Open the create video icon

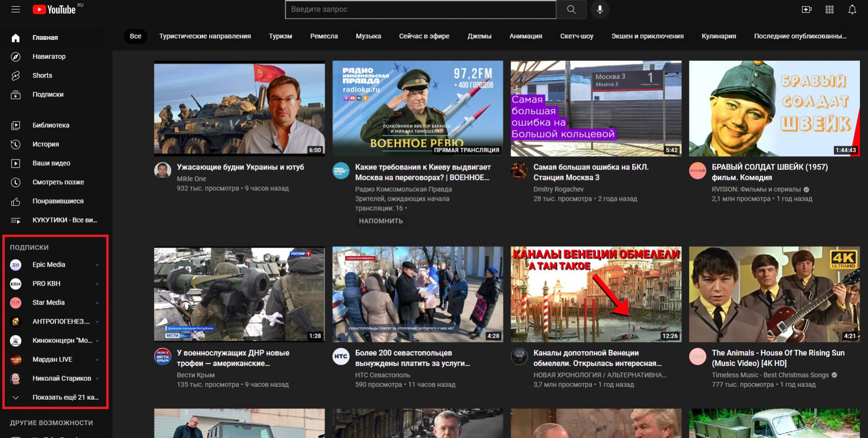coord(806,9)
